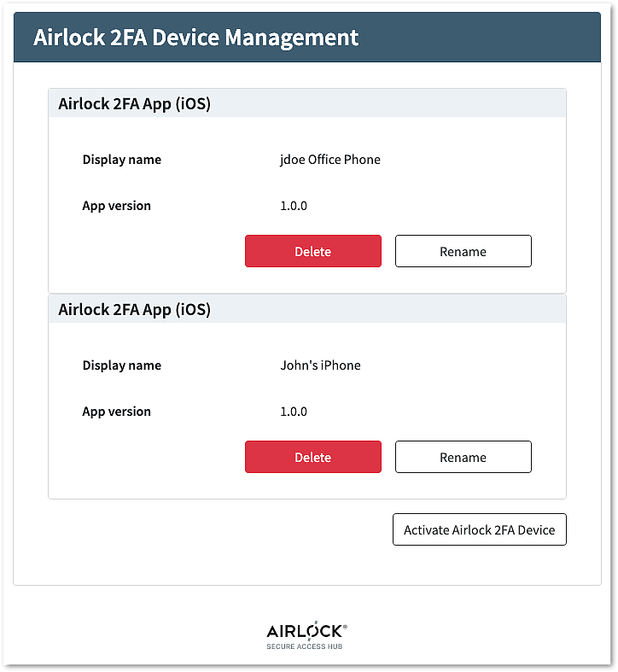Click version 1.0.0 of John's iPhone
The image size is (618, 672).
pyautogui.click(x=294, y=412)
